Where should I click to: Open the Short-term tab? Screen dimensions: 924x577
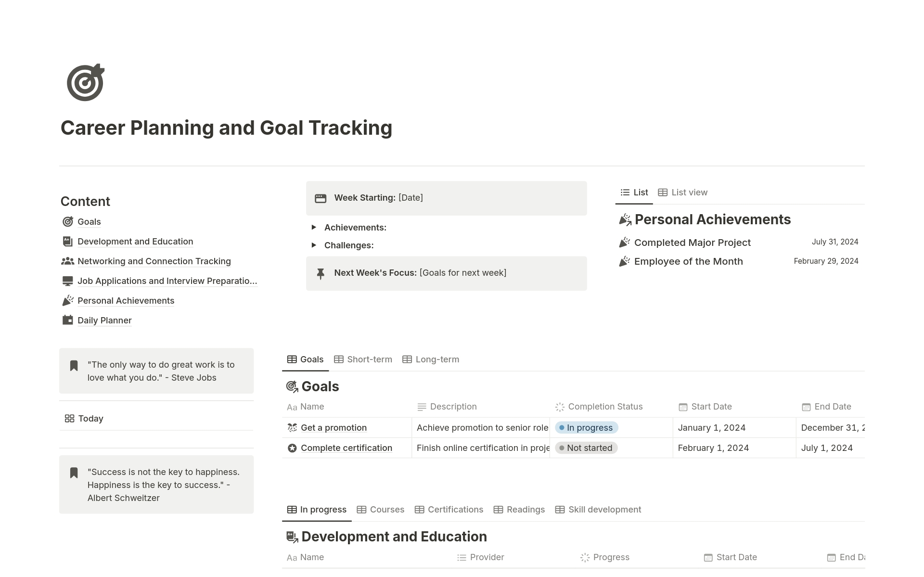pos(363,359)
